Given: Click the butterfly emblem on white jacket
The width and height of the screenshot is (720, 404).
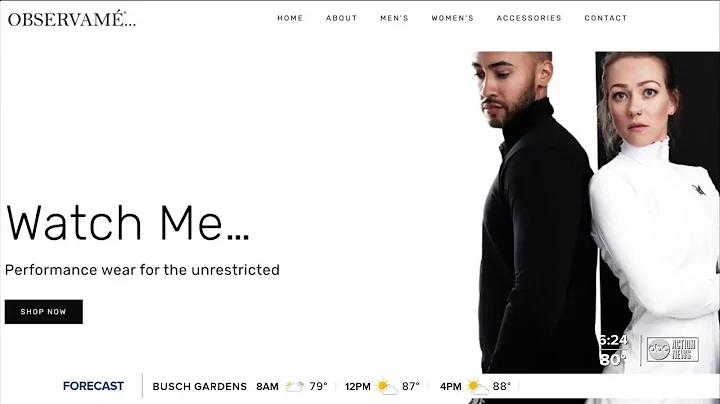Looking at the screenshot, I should [x=699, y=190].
